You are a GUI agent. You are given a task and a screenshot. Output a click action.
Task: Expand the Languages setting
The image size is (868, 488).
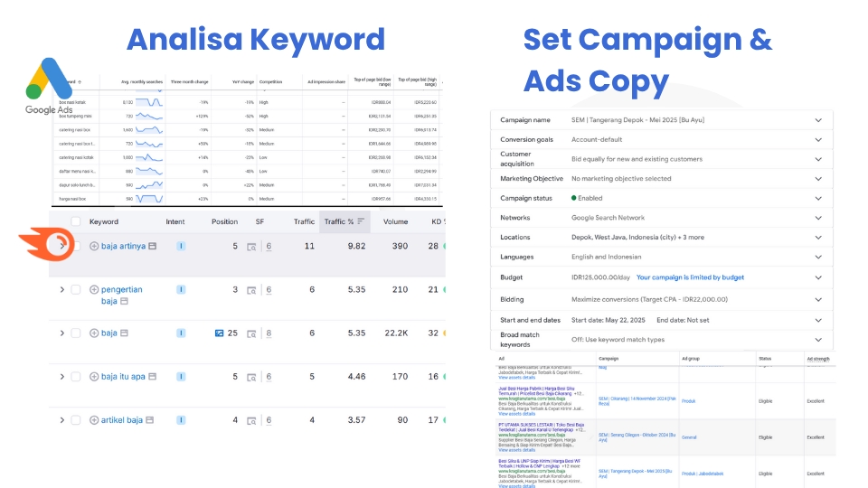818,258
